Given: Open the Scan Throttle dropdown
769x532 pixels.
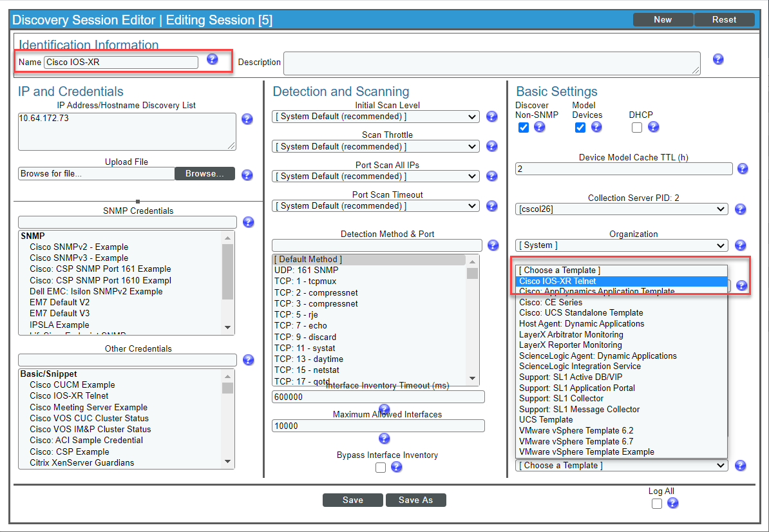Looking at the screenshot, I should (375, 147).
